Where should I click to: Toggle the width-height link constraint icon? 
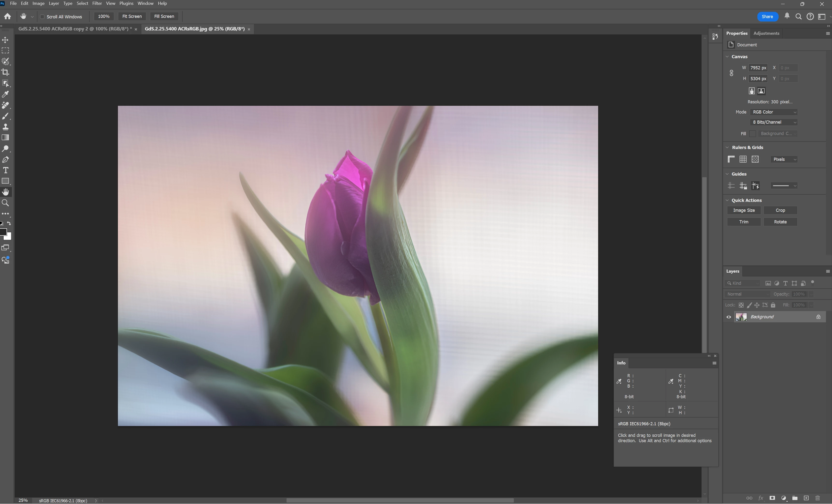click(x=731, y=73)
